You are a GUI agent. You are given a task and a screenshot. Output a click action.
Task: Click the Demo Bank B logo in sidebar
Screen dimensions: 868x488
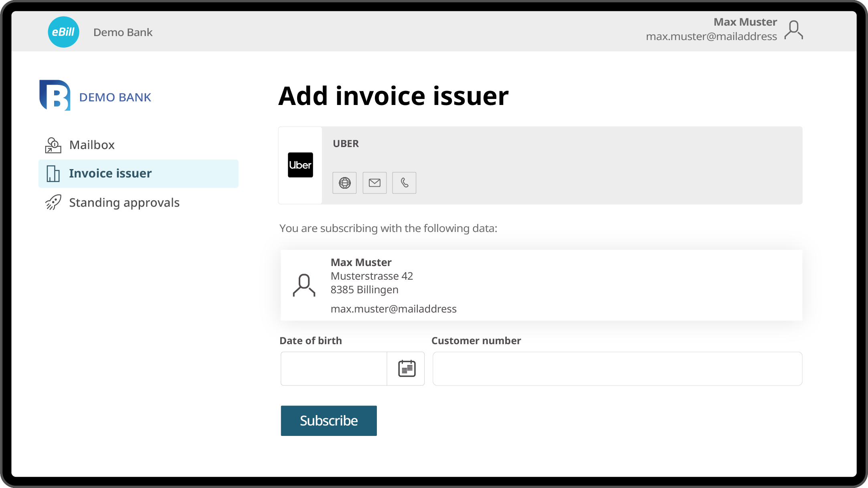(55, 95)
